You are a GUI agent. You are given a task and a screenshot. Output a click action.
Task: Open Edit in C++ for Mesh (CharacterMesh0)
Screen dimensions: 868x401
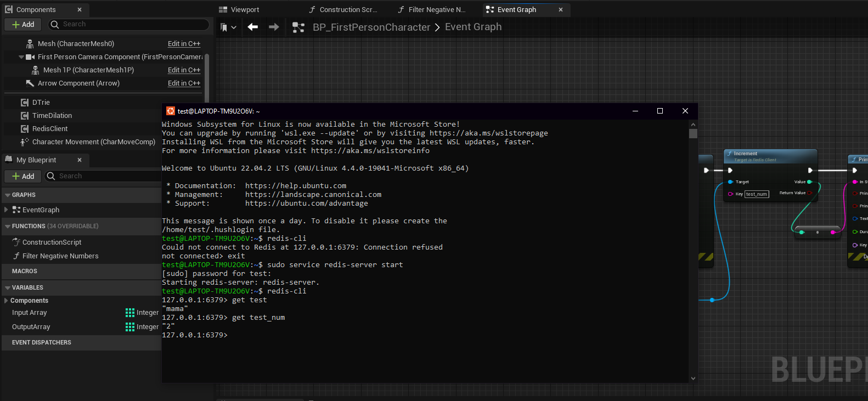(184, 44)
